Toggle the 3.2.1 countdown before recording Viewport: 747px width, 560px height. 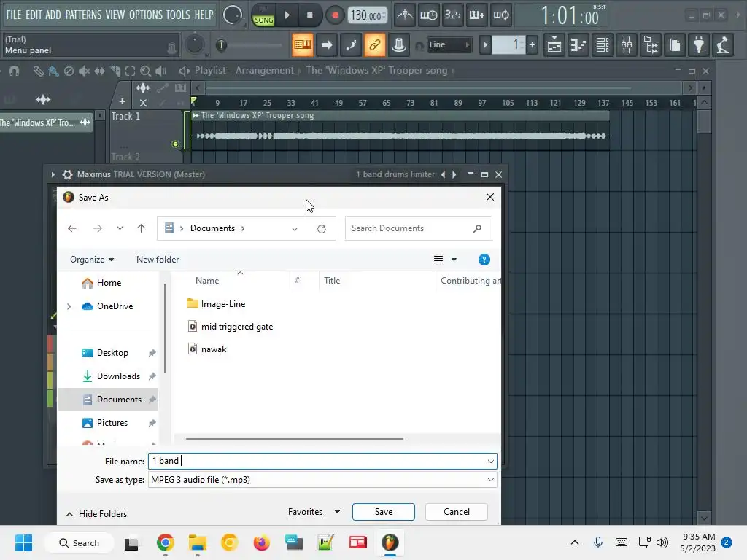point(452,15)
